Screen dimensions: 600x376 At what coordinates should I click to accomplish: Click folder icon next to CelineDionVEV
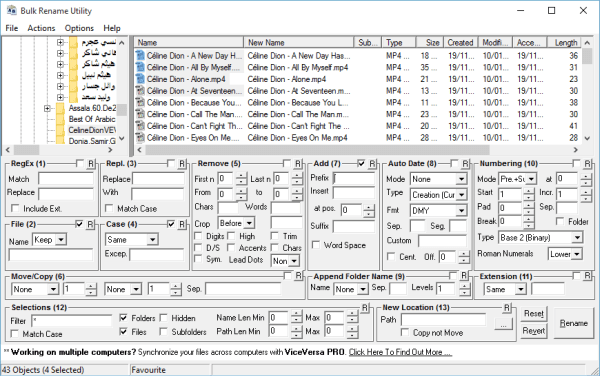(60, 130)
